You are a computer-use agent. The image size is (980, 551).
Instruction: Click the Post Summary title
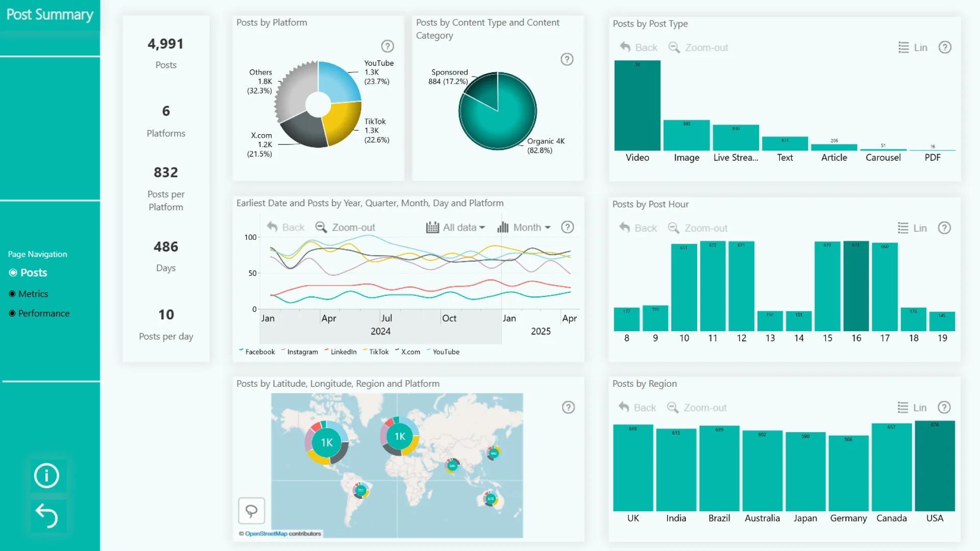[x=50, y=15]
